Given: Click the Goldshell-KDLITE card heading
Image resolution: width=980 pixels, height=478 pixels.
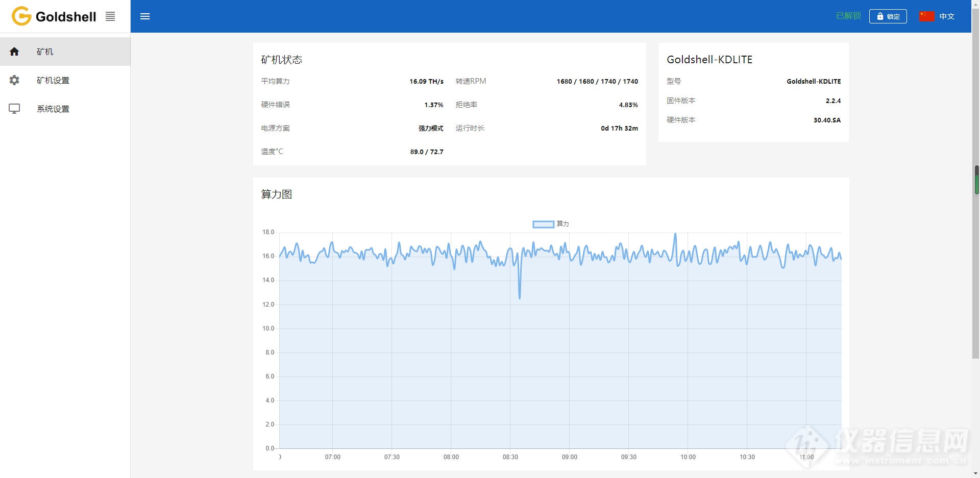Looking at the screenshot, I should (x=709, y=60).
